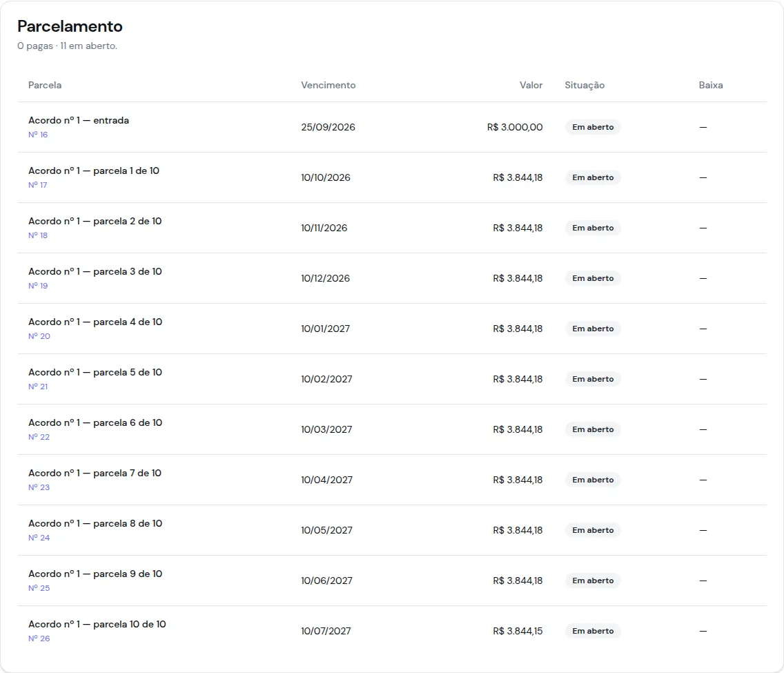Click 'Em aberto' badge in parcela 9 row
The width and height of the screenshot is (784, 673).
[x=593, y=581]
